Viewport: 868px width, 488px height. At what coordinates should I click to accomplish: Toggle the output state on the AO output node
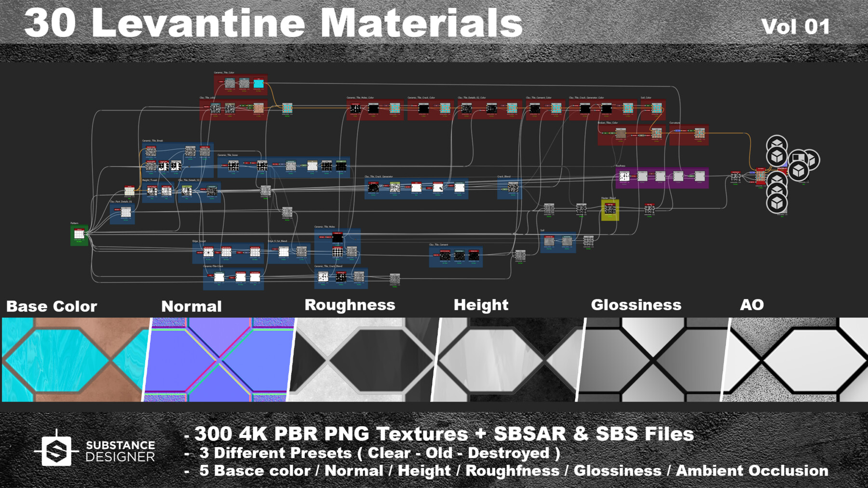782,217
